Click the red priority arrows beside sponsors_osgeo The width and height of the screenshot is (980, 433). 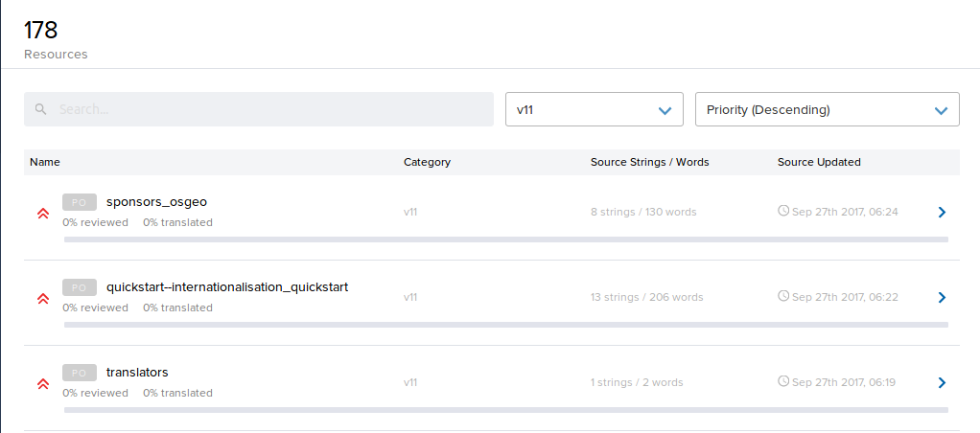(x=42, y=214)
